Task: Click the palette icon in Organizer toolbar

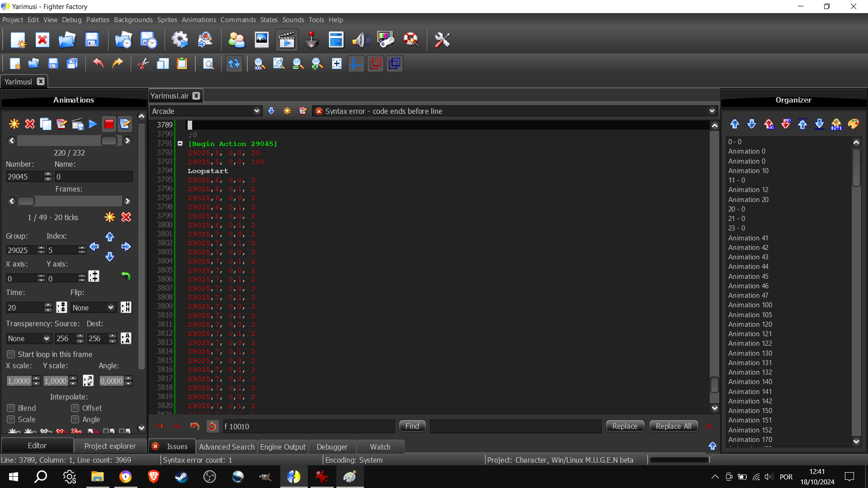Action: (853, 124)
